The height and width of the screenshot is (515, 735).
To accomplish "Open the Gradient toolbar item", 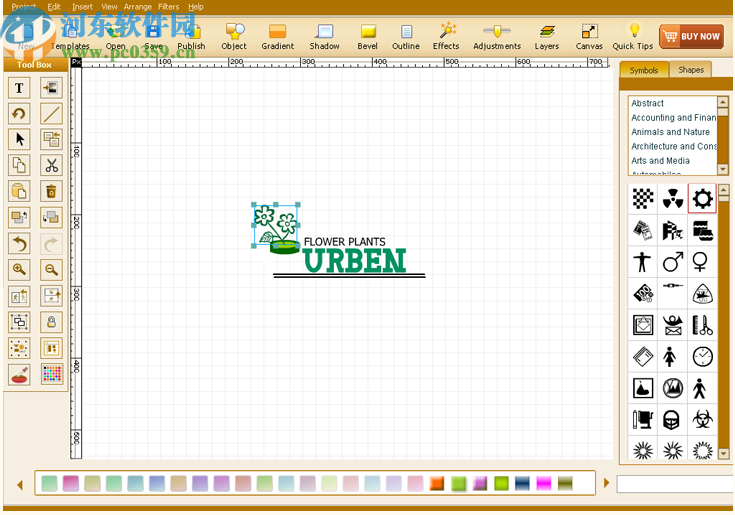I will pos(278,37).
